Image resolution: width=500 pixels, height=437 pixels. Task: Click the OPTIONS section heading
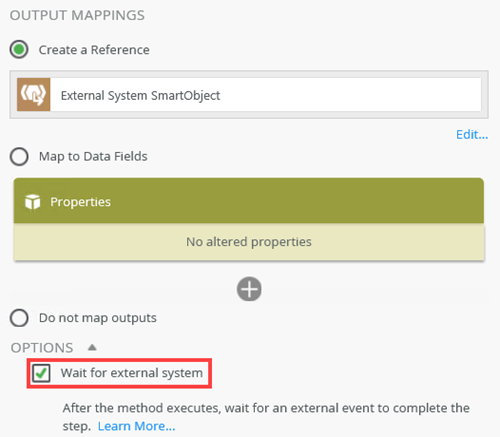42,348
